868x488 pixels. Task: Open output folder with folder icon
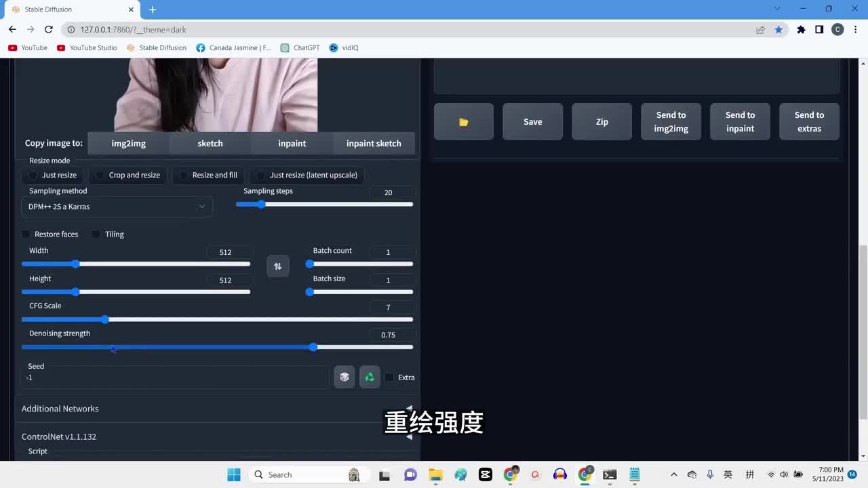464,122
